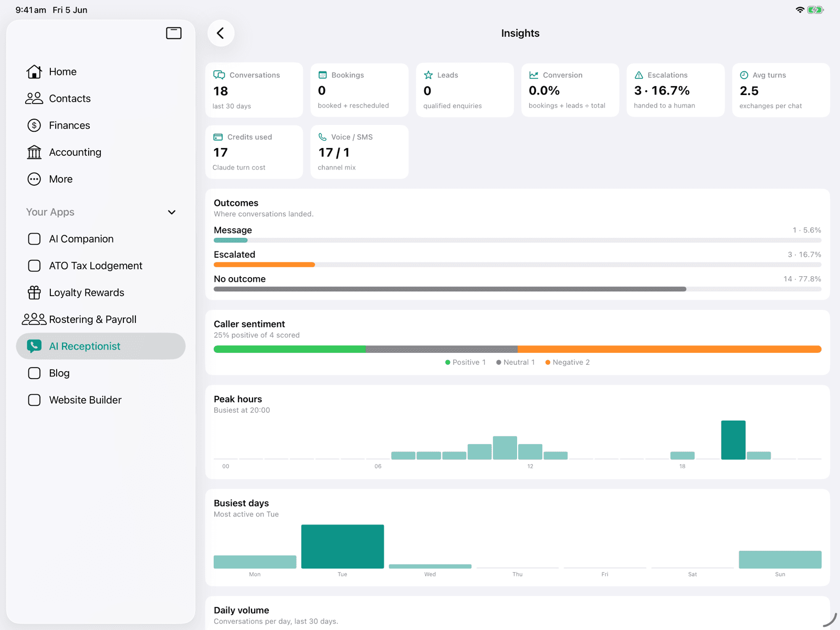Click the Daily volume heading
Image resolution: width=840 pixels, height=630 pixels.
(x=241, y=610)
